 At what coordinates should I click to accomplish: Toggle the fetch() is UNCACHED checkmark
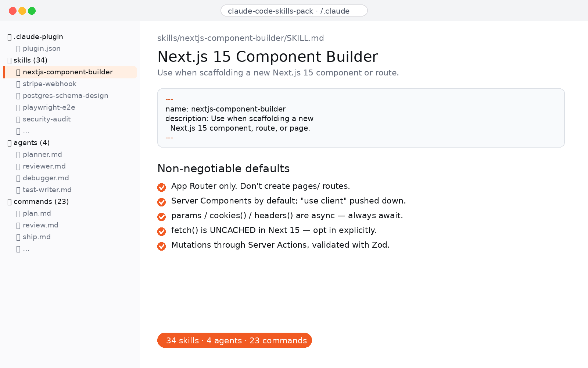tap(162, 231)
